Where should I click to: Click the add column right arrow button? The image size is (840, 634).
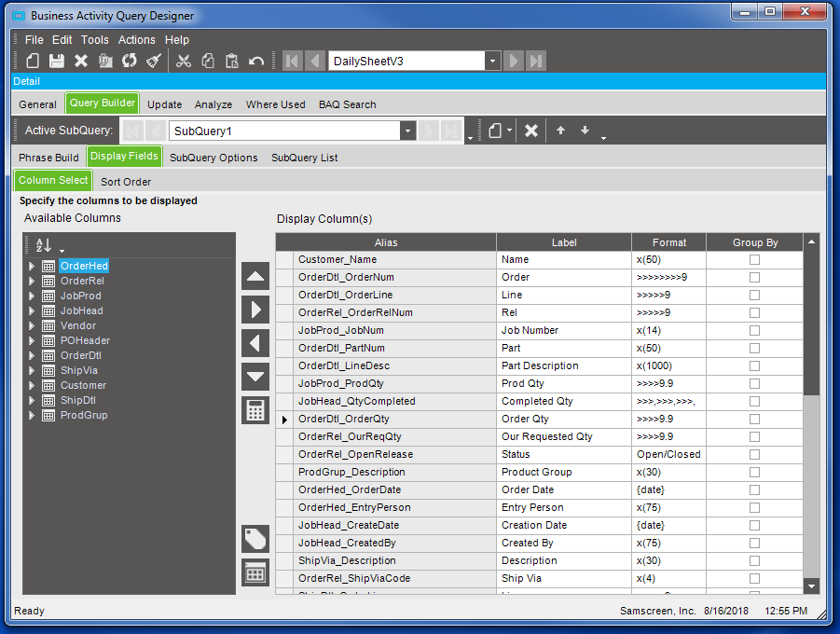pos(255,310)
